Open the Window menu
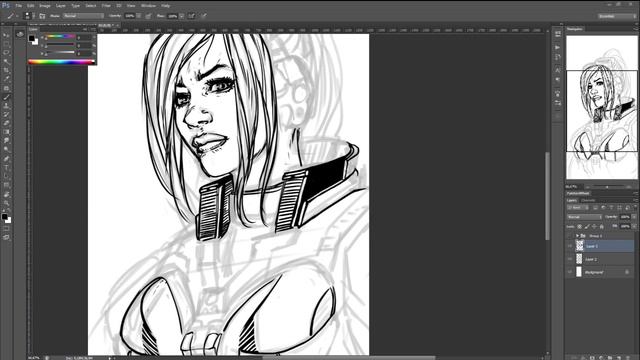Image resolution: width=640 pixels, height=360 pixels. pos(148,6)
